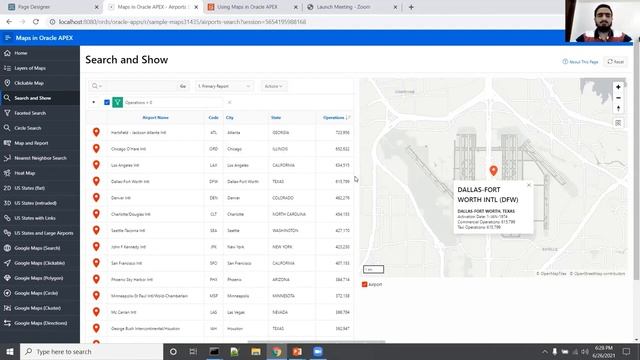Sort by the Operations column header
640x360 pixels.
[333, 118]
